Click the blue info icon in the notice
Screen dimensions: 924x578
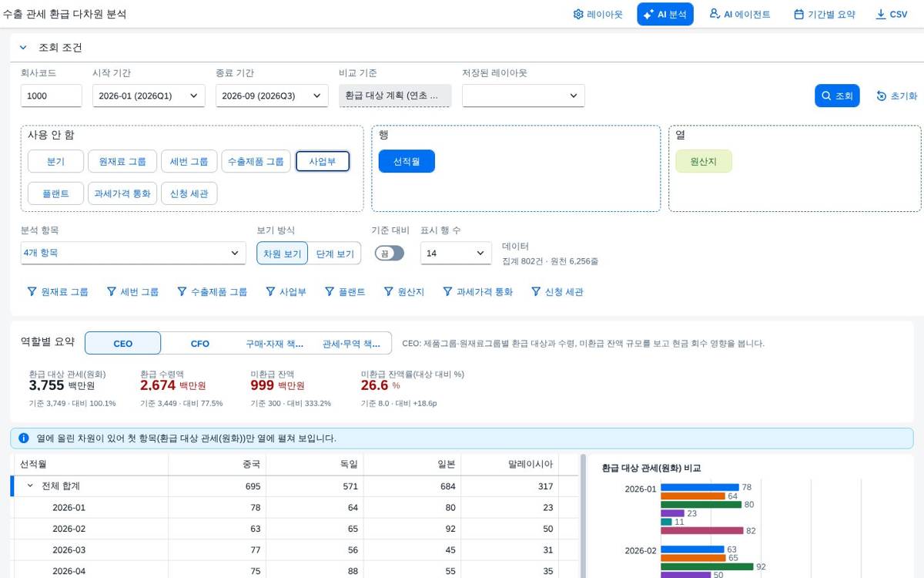(24, 438)
